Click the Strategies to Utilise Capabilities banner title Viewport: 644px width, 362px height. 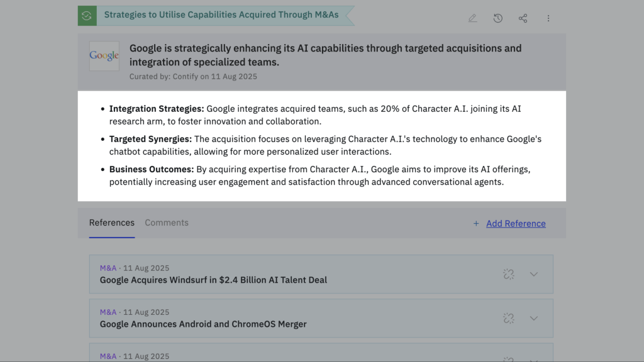click(221, 14)
